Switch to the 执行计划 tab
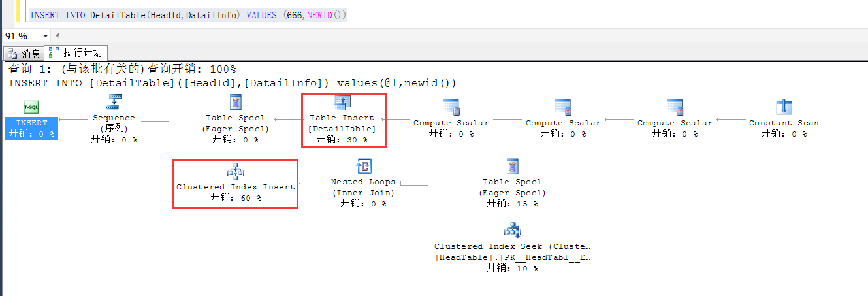This screenshot has width=868, height=296. coord(76,53)
